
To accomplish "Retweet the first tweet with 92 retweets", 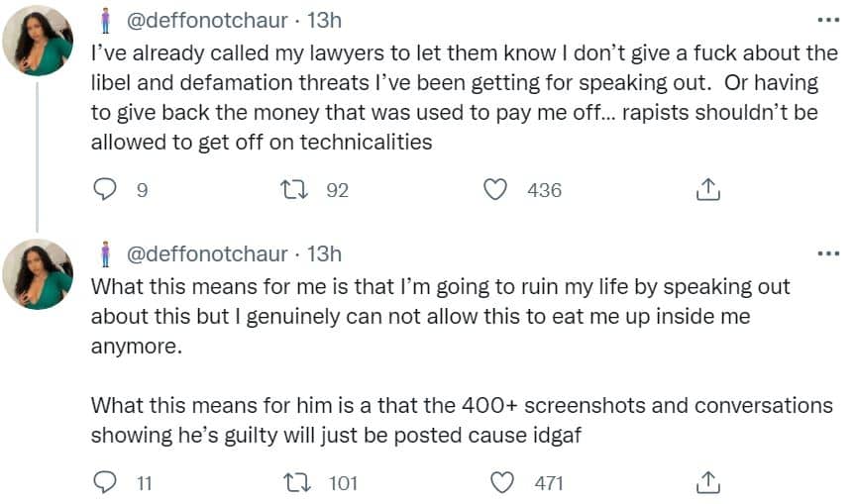I will (x=294, y=189).
